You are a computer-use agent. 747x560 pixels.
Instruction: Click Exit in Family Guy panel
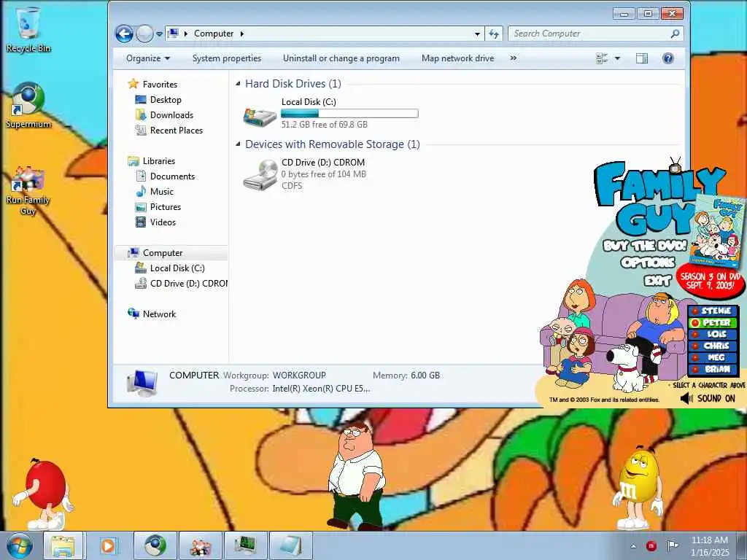click(657, 281)
